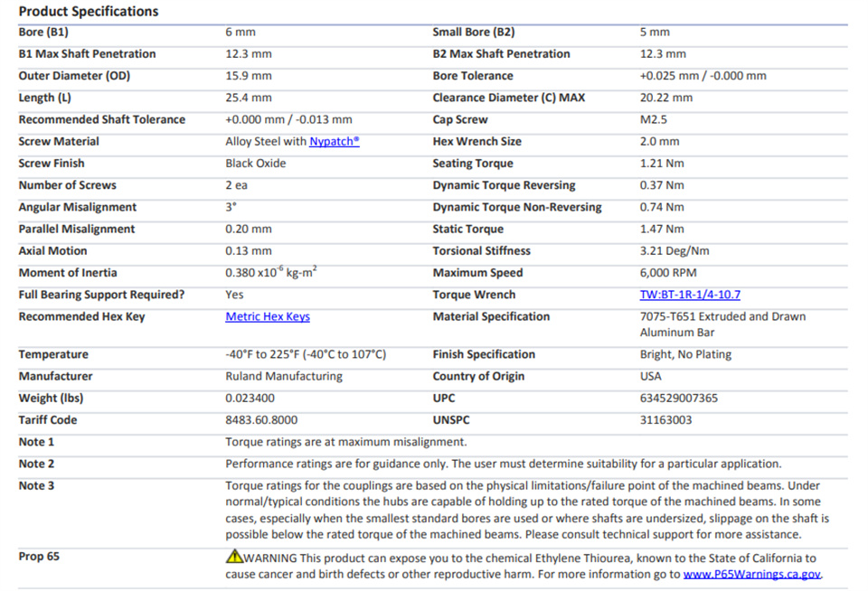The image size is (868, 591).
Task: Click the Product Specifications heading
Action: pos(89,12)
